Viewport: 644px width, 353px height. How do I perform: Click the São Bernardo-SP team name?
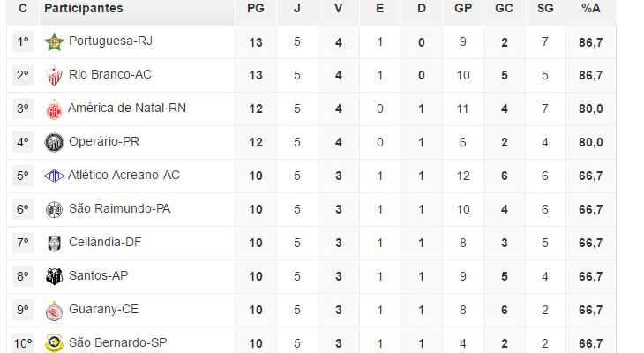116,343
